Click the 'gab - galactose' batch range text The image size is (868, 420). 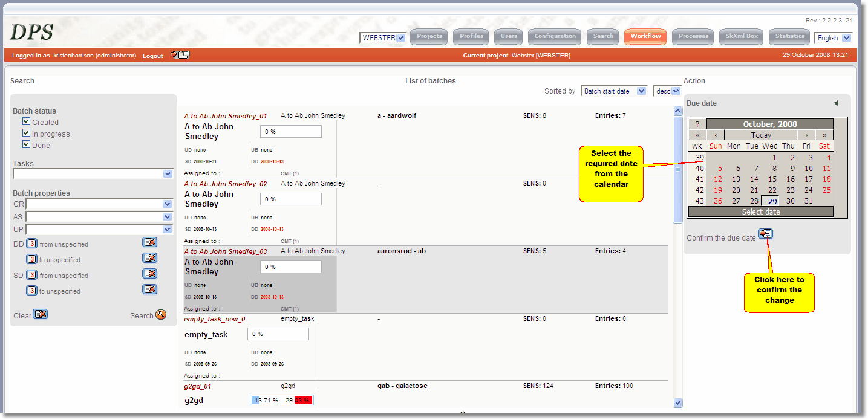(x=402, y=386)
